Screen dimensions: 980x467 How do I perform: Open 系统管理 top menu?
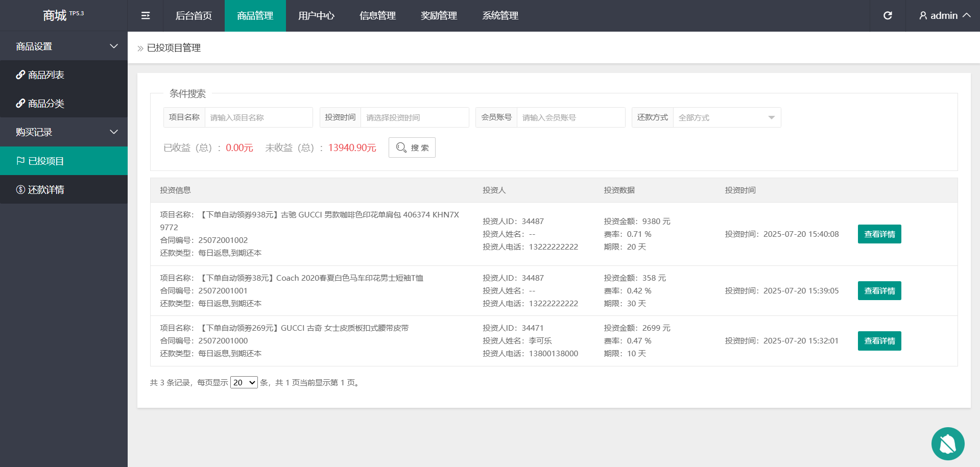500,16
